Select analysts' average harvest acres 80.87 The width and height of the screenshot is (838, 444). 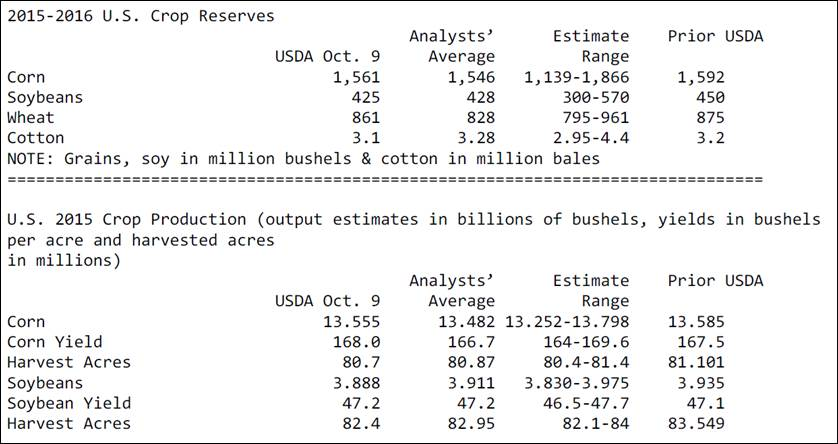point(467,362)
